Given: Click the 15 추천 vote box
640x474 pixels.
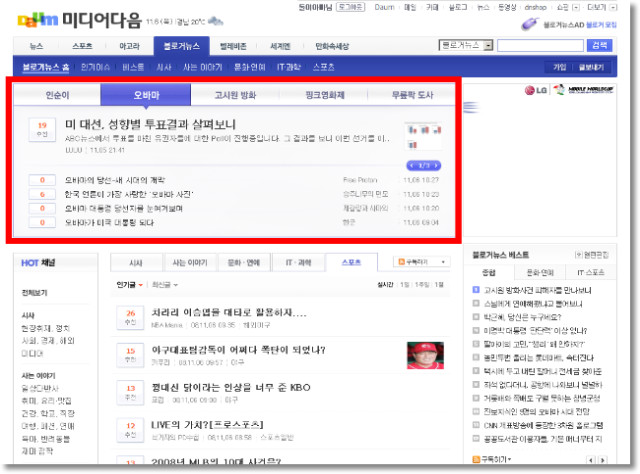Looking at the screenshot, I should pyautogui.click(x=130, y=355).
